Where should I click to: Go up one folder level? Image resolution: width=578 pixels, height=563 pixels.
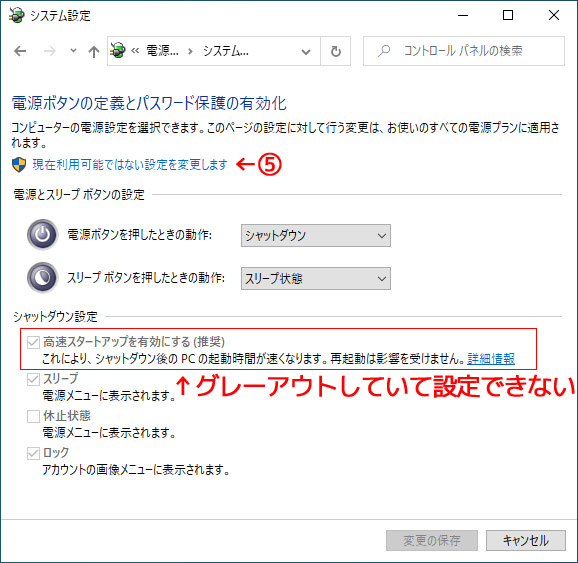pyautogui.click(x=94, y=51)
